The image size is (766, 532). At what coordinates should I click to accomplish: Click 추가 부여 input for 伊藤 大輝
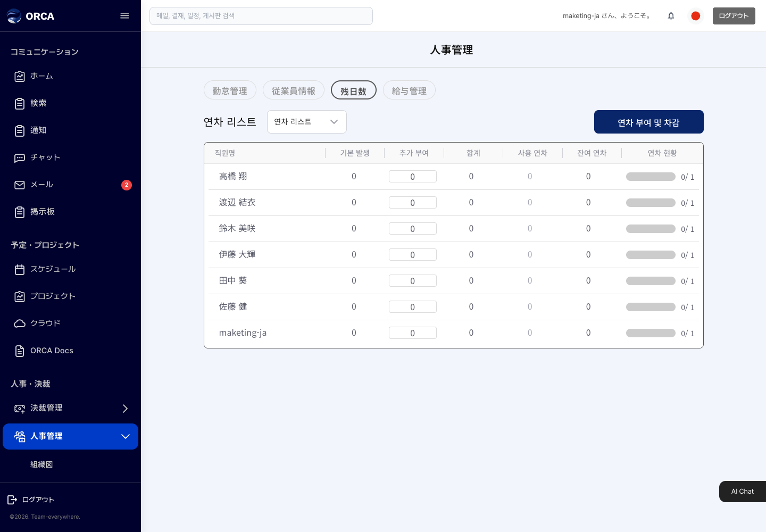coord(413,255)
